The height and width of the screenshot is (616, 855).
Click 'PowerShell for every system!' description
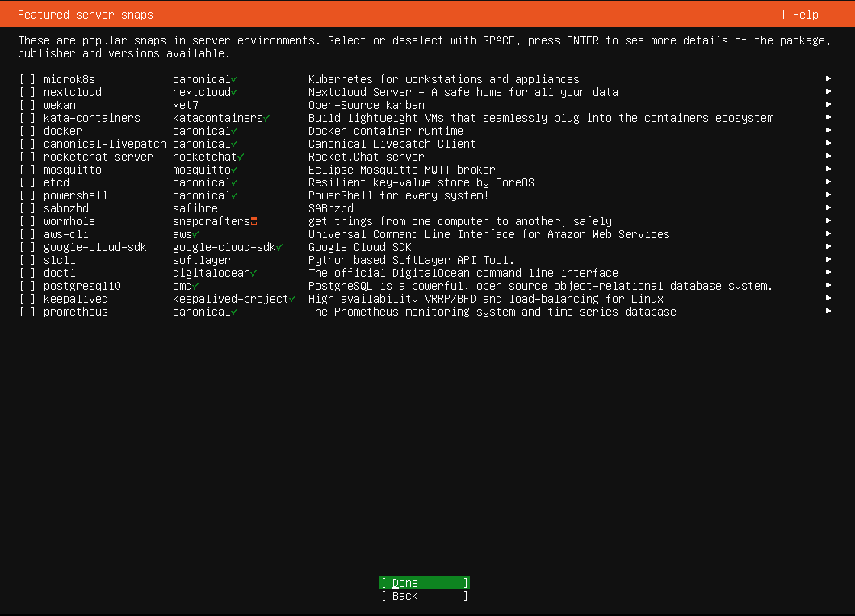(x=399, y=195)
